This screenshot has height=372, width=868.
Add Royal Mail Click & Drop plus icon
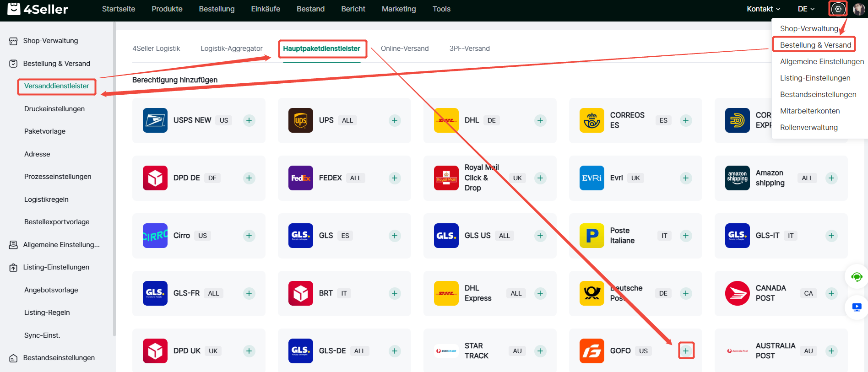540,178
